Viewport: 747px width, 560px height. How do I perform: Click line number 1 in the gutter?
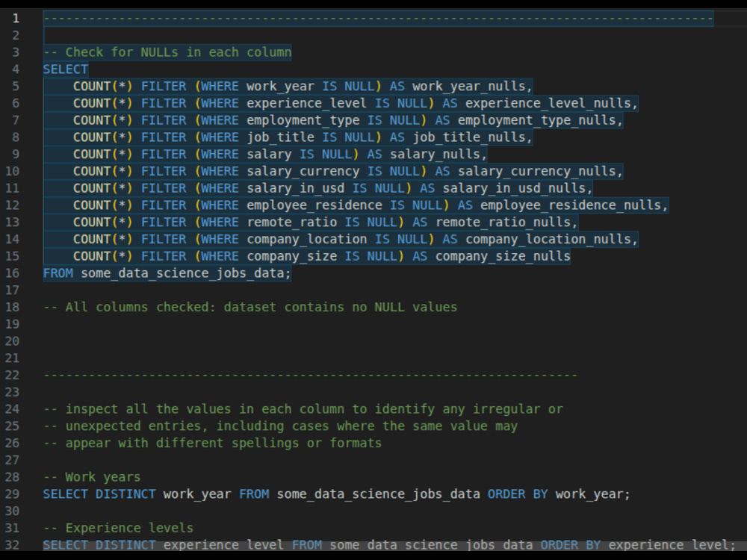coord(16,18)
